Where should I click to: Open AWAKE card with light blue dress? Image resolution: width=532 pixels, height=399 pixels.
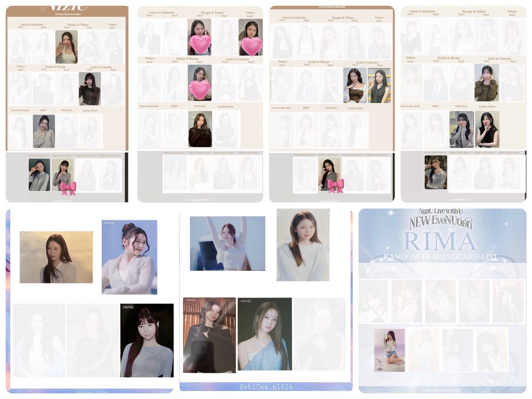tap(265, 334)
